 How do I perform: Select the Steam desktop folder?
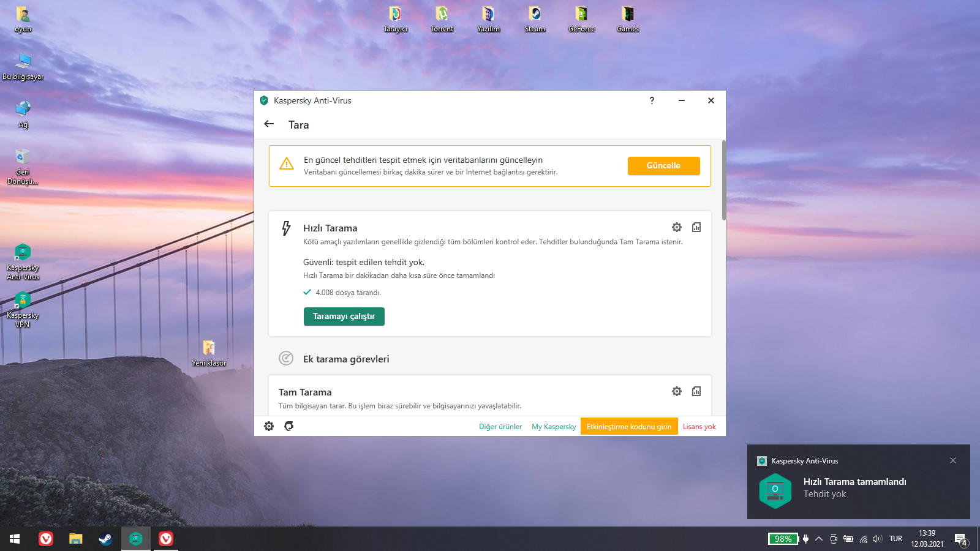pos(535,20)
